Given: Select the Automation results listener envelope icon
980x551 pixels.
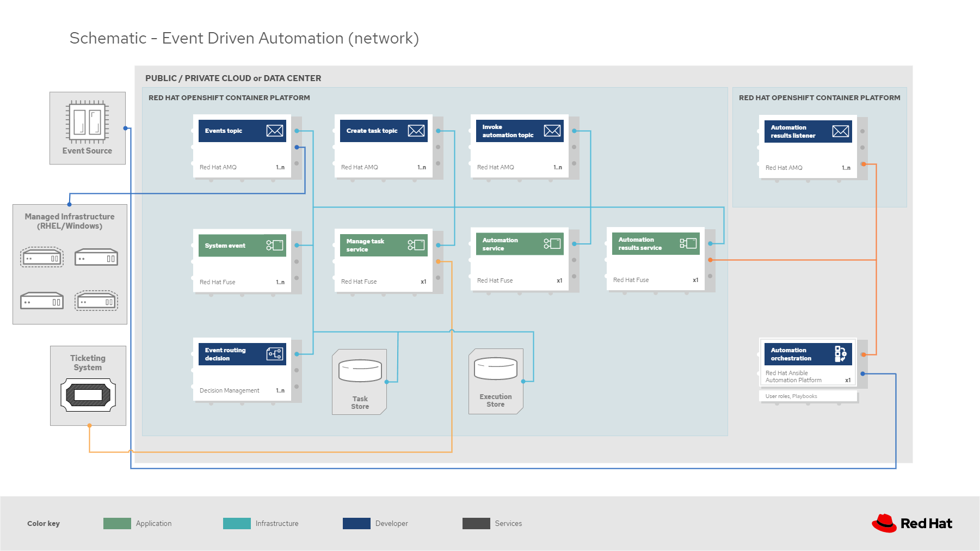Looking at the screenshot, I should point(841,131).
